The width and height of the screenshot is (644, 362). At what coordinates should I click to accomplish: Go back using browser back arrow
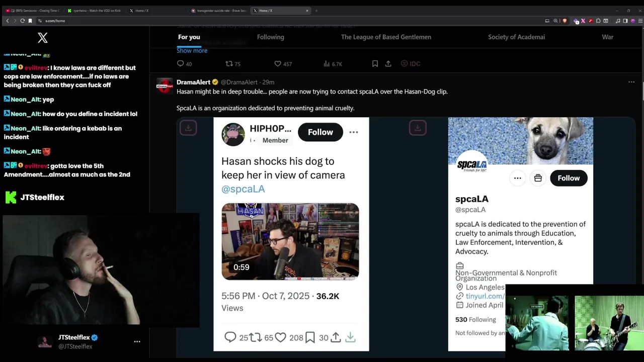7,21
